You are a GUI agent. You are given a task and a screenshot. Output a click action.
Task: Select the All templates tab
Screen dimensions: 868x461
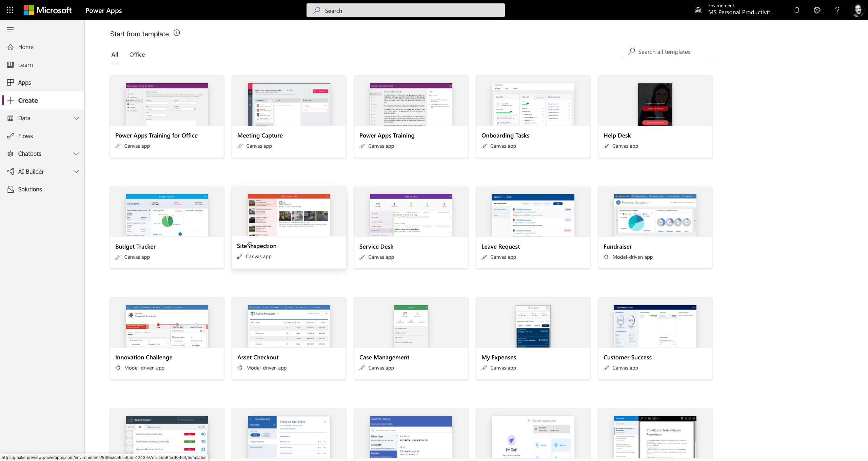115,55
